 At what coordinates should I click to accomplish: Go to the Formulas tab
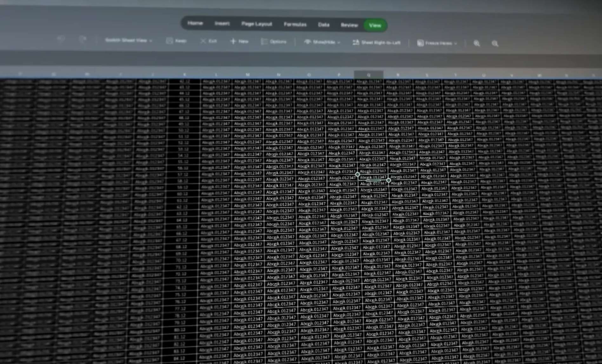295,24
